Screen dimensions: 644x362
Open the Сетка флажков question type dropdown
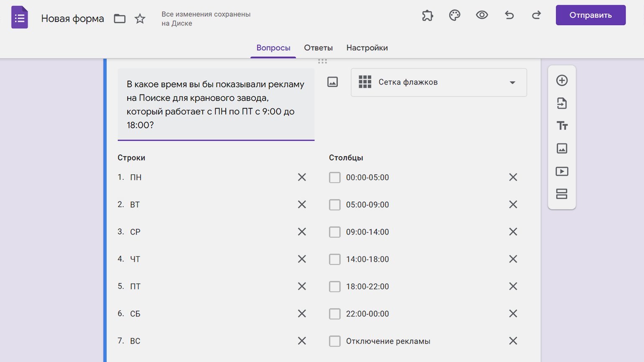(x=439, y=82)
